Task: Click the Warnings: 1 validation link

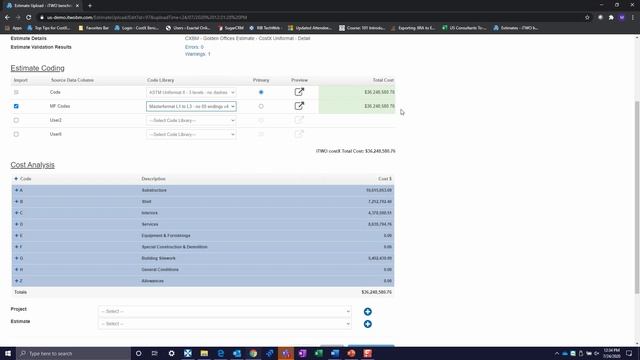Action: click(198, 54)
